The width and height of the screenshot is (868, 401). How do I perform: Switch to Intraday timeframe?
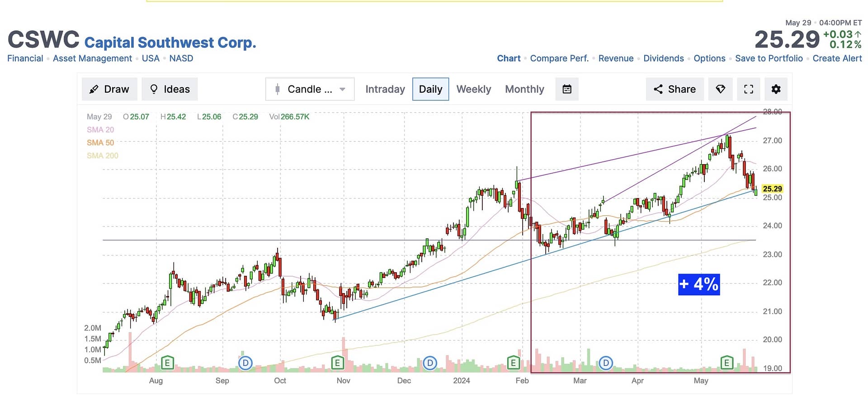coord(385,89)
